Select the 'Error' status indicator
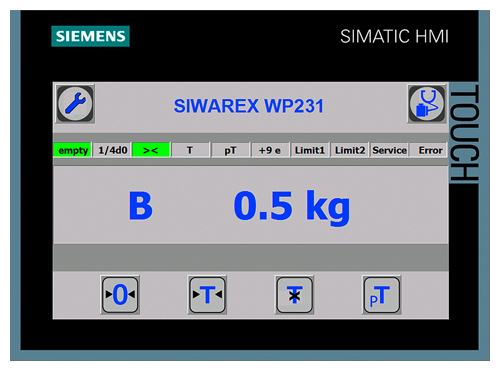 point(429,150)
